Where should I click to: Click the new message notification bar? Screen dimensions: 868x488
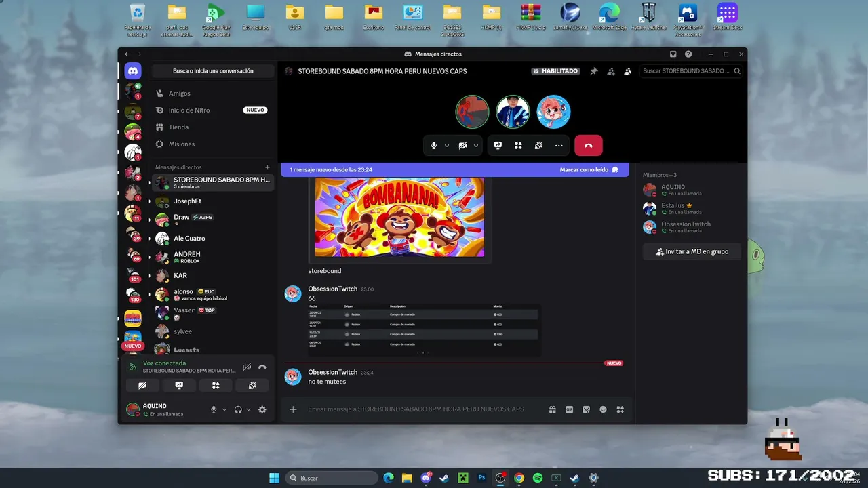(454, 170)
